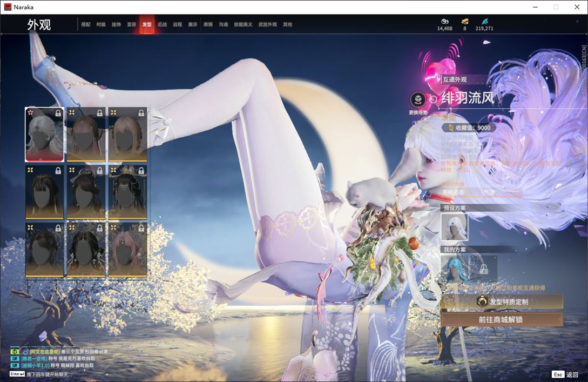This screenshot has width=588, height=382.
Task: Click the male symbol icon in chat
Action: pos(25,352)
